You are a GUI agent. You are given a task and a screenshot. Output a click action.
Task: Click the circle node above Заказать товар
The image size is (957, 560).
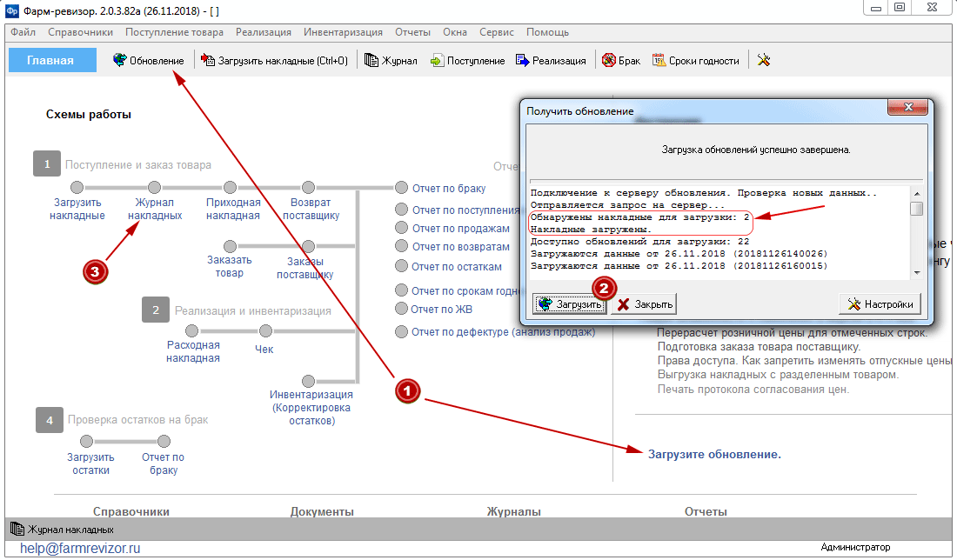click(230, 246)
